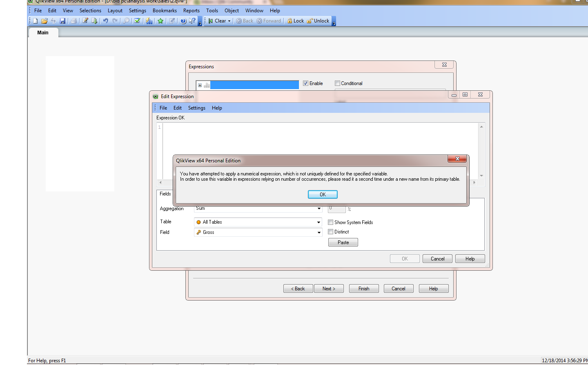The height and width of the screenshot is (368, 588).
Task: Click the Back toolbar button
Action: 245,21
